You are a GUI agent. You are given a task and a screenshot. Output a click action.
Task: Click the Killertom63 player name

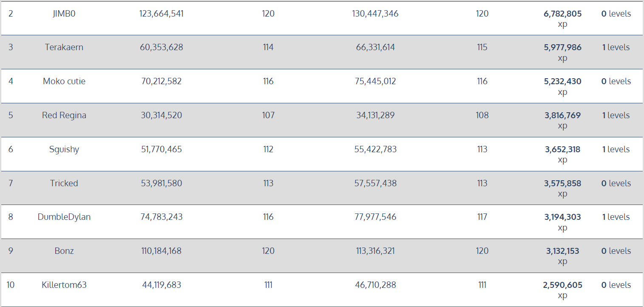click(x=64, y=285)
